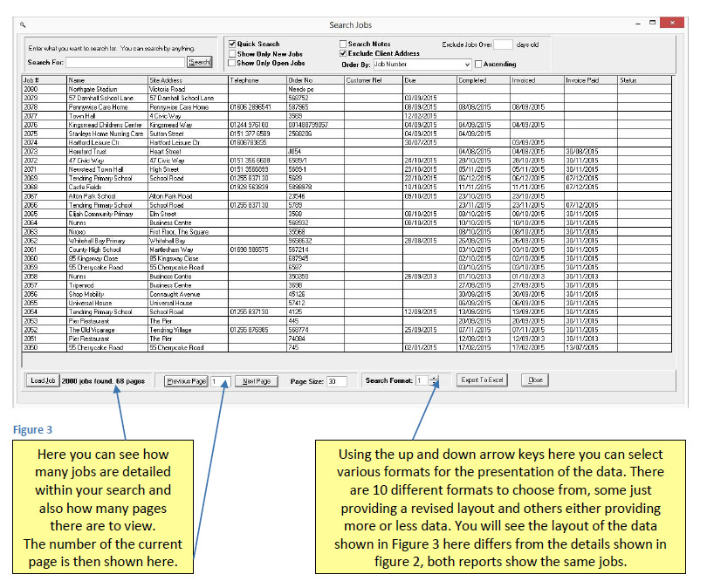The height and width of the screenshot is (588, 707).
Task: Select the Hereford Trust row
Action: point(347,152)
